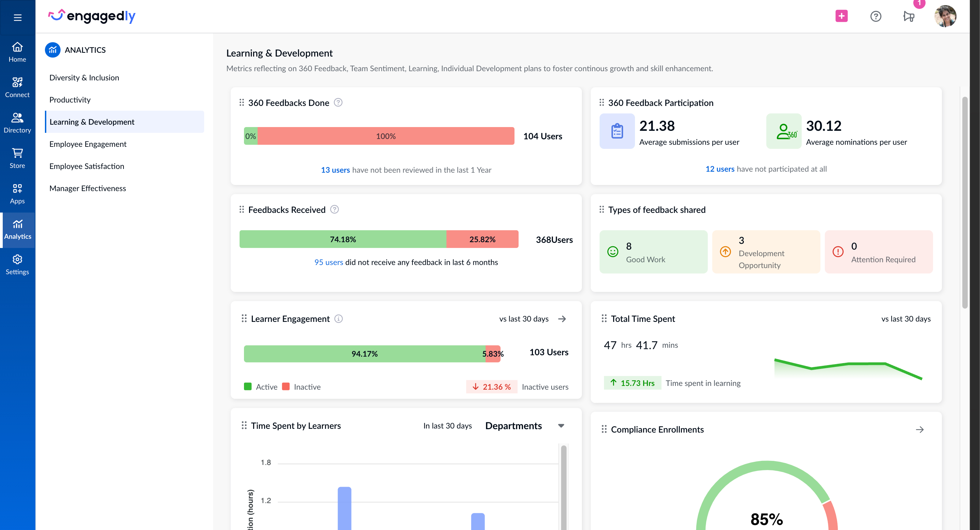
Task: Open the hamburger navigation menu
Action: [17, 17]
